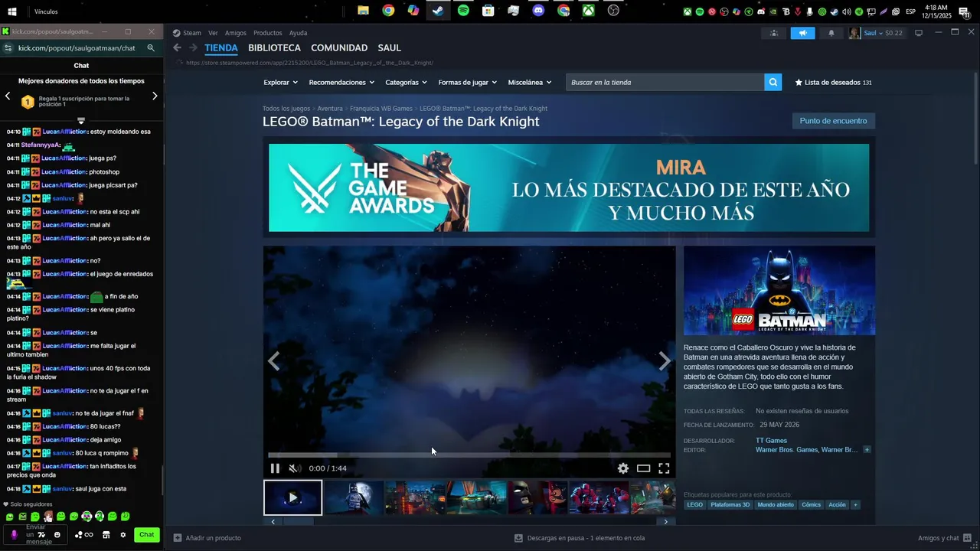
Task: Collapse donors panel chevron in chat
Action: [x=81, y=121]
